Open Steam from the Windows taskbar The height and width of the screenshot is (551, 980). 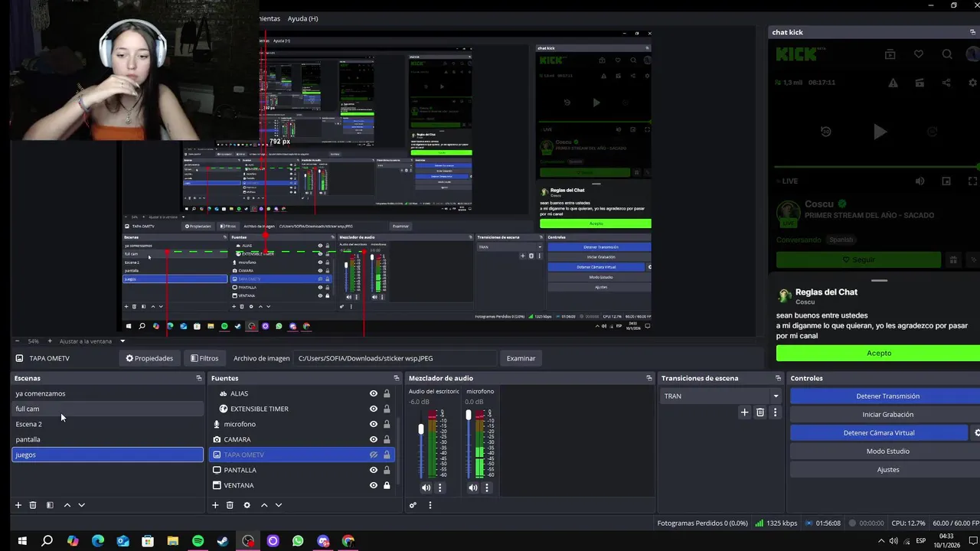click(223, 541)
